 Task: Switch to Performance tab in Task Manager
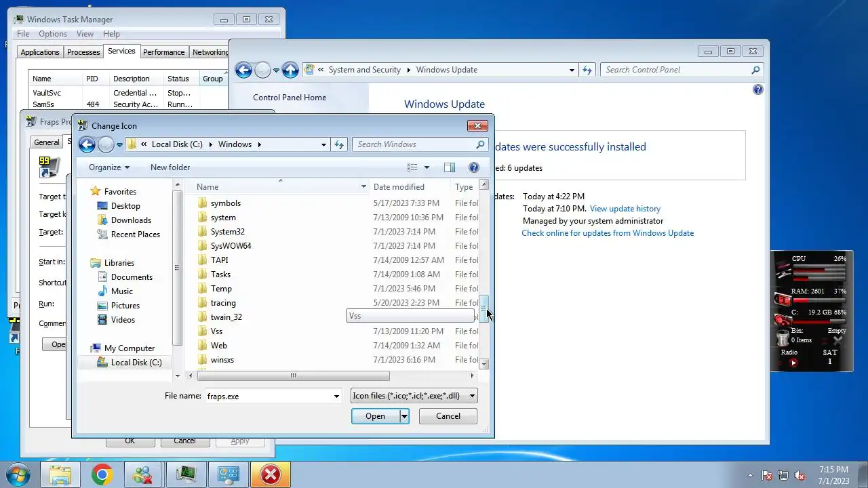click(x=163, y=52)
